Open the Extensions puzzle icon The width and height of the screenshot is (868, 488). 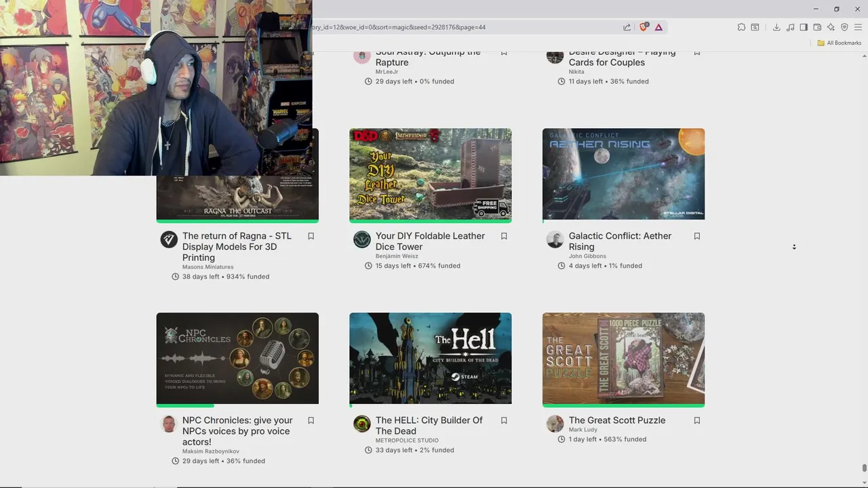[x=741, y=27]
